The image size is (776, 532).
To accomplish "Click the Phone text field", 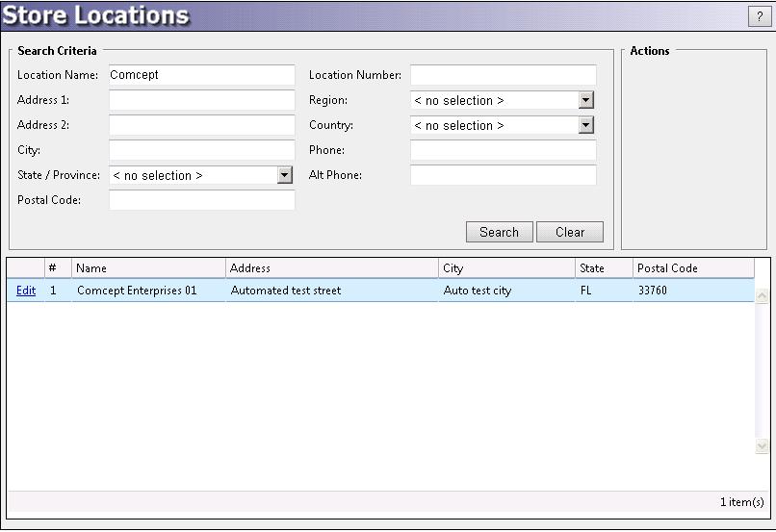I will click(x=503, y=150).
